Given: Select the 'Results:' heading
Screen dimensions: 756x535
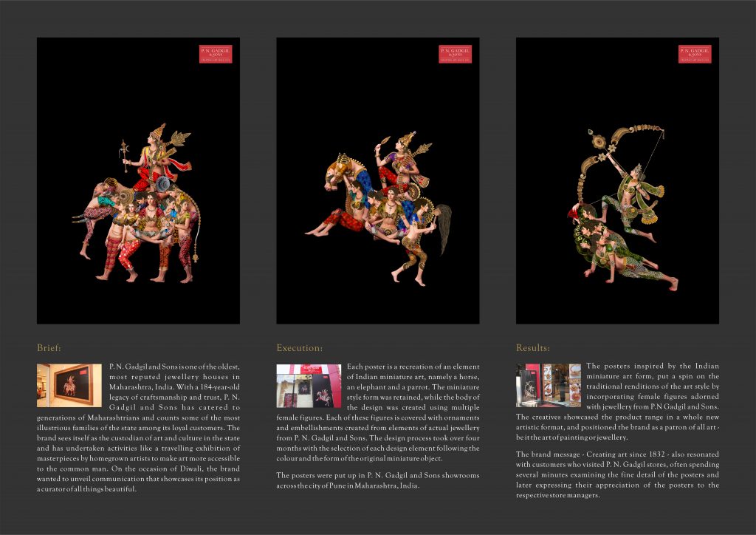Looking at the screenshot, I should [x=533, y=348].
